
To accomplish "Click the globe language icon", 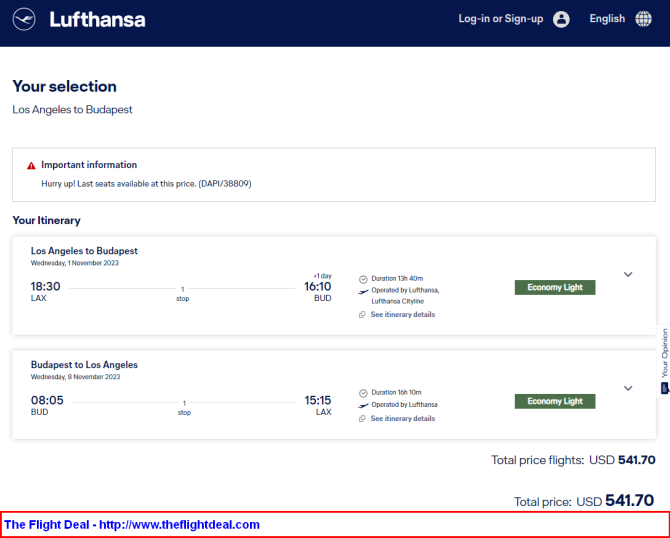I will point(644,19).
